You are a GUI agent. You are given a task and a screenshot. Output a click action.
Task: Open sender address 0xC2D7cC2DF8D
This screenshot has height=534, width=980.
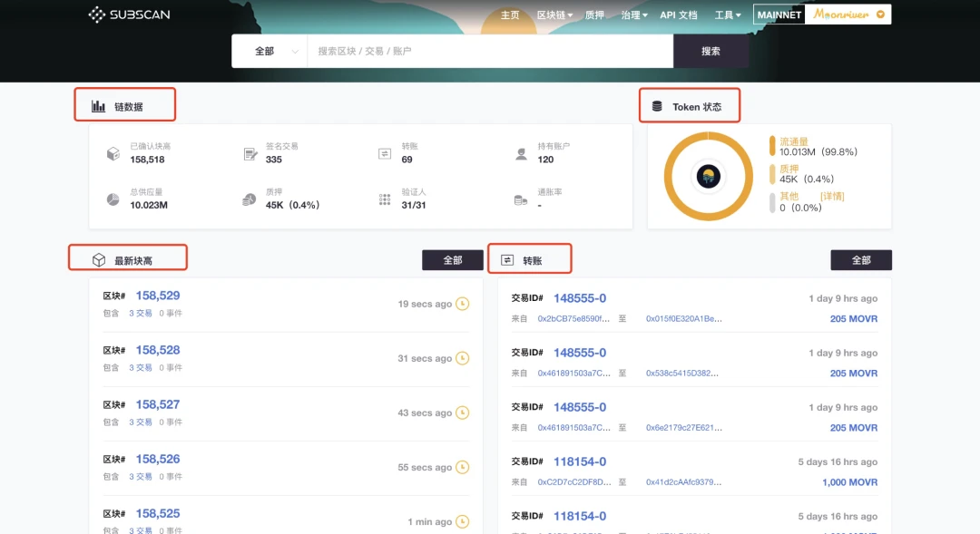[x=574, y=481]
